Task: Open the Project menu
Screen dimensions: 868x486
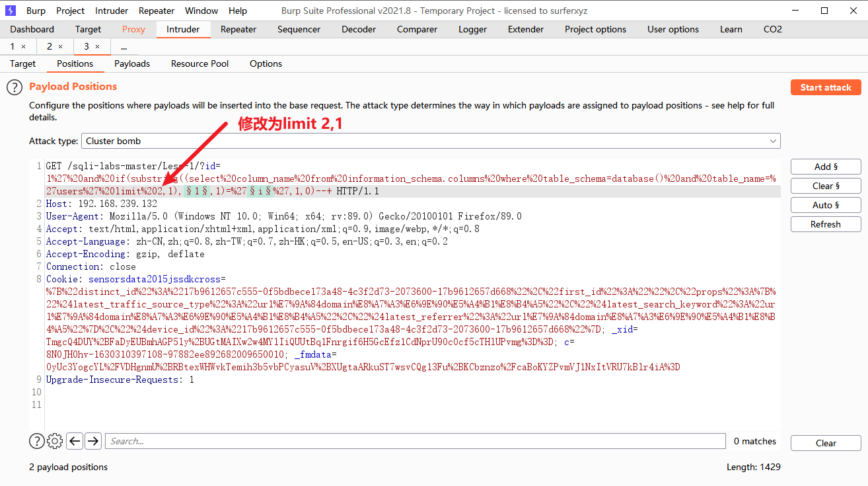Action: (70, 11)
